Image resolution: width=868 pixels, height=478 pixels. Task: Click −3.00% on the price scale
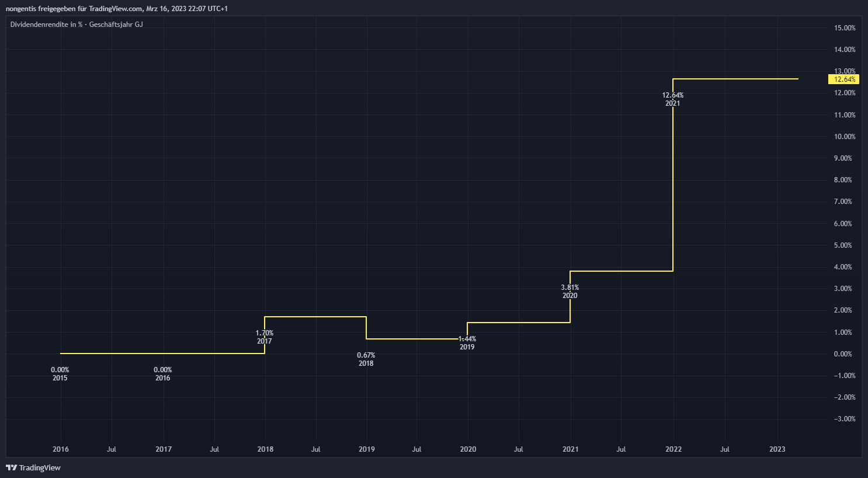tap(844, 419)
